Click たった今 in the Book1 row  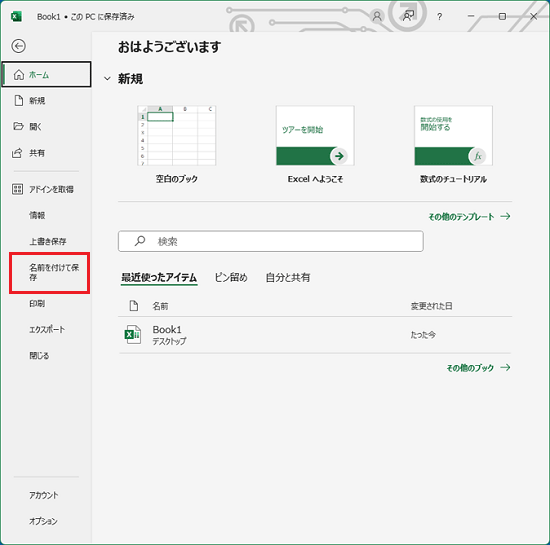[x=423, y=335]
